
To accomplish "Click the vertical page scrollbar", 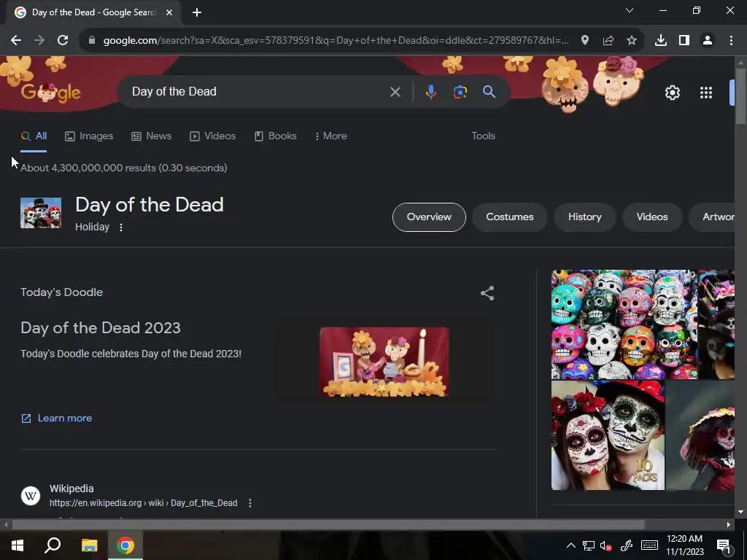I will click(x=740, y=97).
